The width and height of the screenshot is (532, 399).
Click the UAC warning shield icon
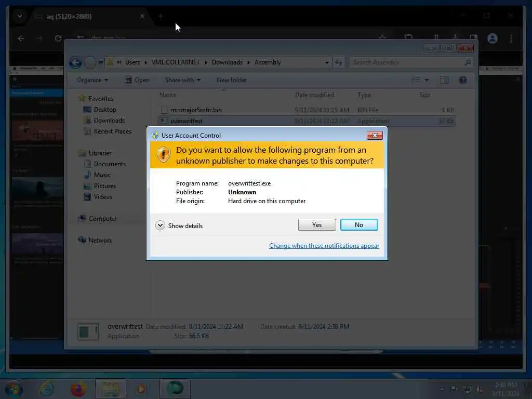click(164, 155)
